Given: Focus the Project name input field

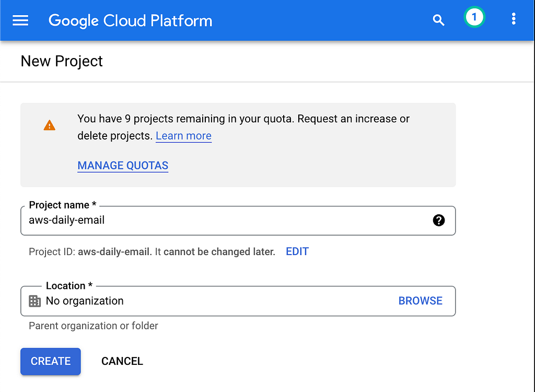Looking at the screenshot, I should tap(238, 221).
